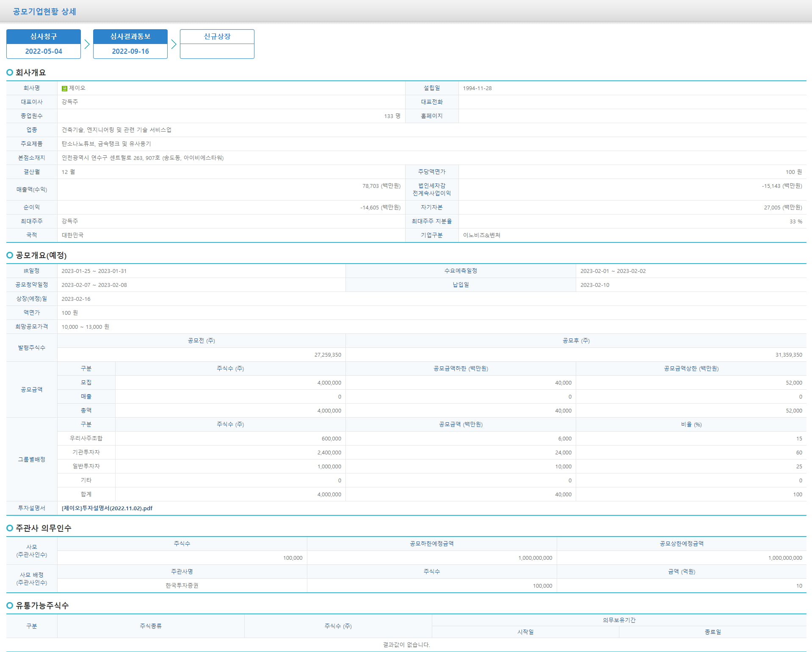The height and width of the screenshot is (652, 812).
Task: Click desired offering price 10,000 ~ 13,000 원
Action: point(86,327)
